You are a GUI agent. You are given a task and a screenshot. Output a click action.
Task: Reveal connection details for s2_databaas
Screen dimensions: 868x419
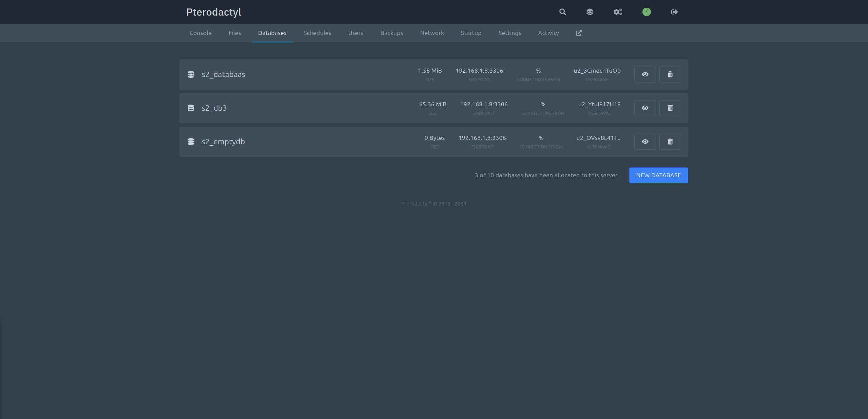pos(644,74)
